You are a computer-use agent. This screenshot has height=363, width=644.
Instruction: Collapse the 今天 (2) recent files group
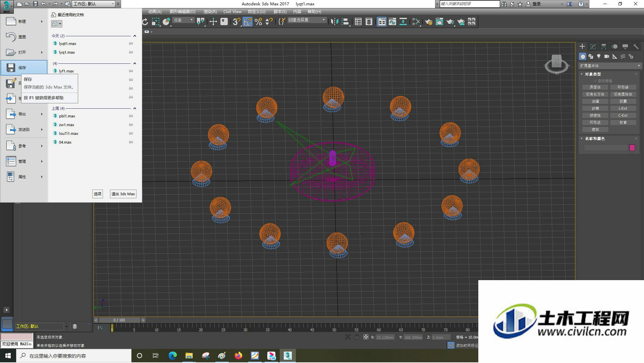pos(135,36)
